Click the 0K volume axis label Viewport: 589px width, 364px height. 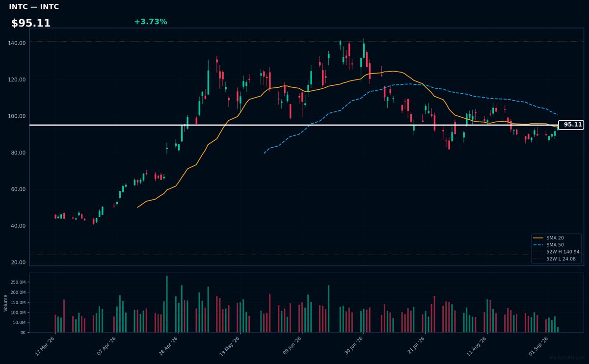(x=23, y=333)
